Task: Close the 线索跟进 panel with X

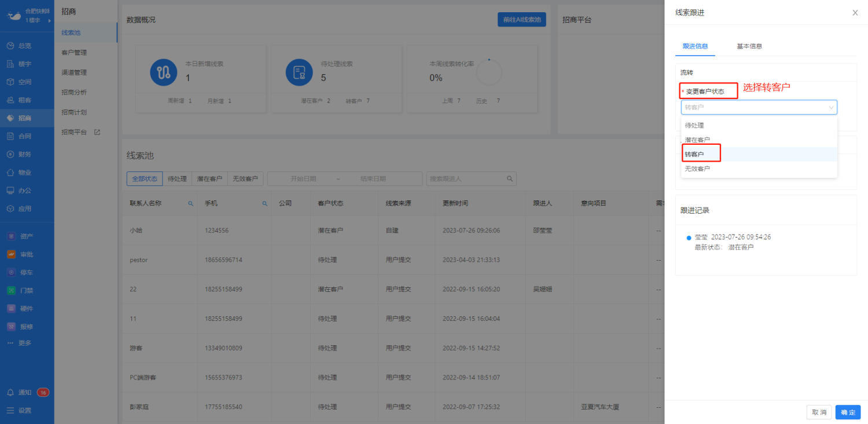Action: pyautogui.click(x=855, y=13)
